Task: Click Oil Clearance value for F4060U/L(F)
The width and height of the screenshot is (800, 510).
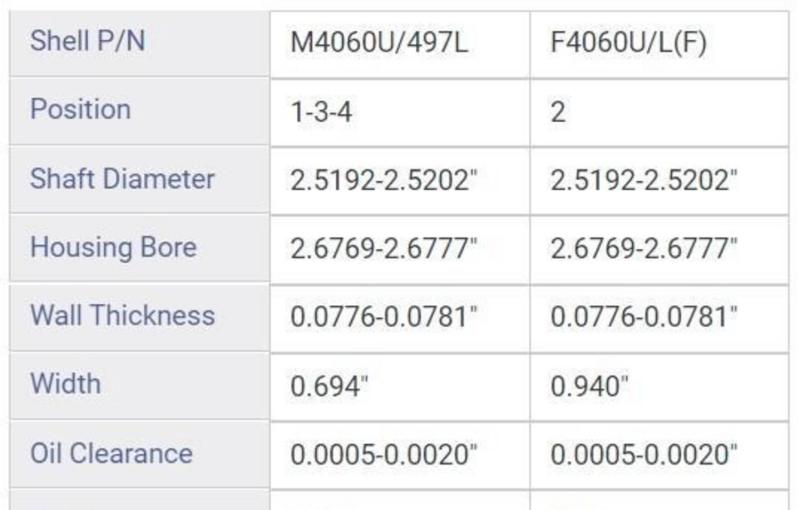Action: (x=644, y=455)
